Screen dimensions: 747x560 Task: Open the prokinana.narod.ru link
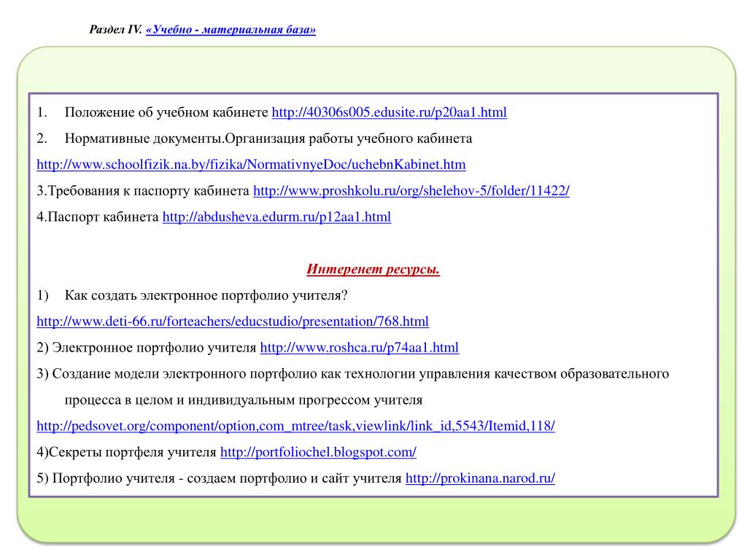coord(480,478)
